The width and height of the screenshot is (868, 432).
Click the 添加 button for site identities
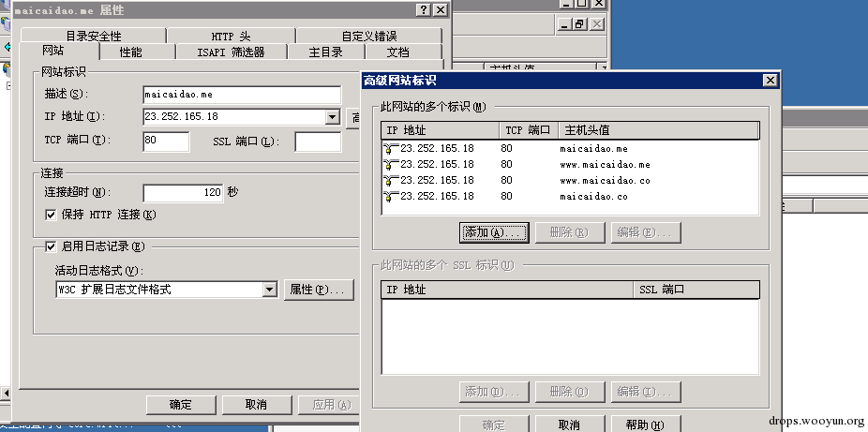point(495,232)
